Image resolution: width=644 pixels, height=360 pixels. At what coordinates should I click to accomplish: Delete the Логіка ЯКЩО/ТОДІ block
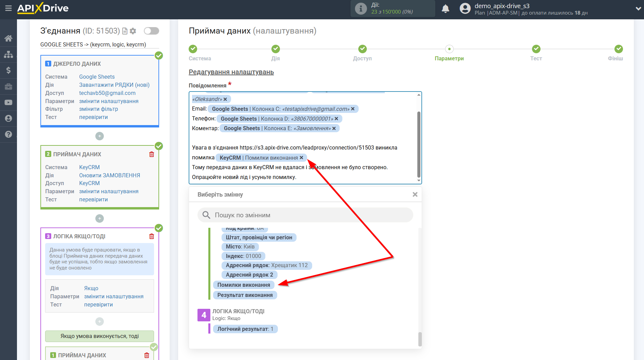(x=152, y=236)
